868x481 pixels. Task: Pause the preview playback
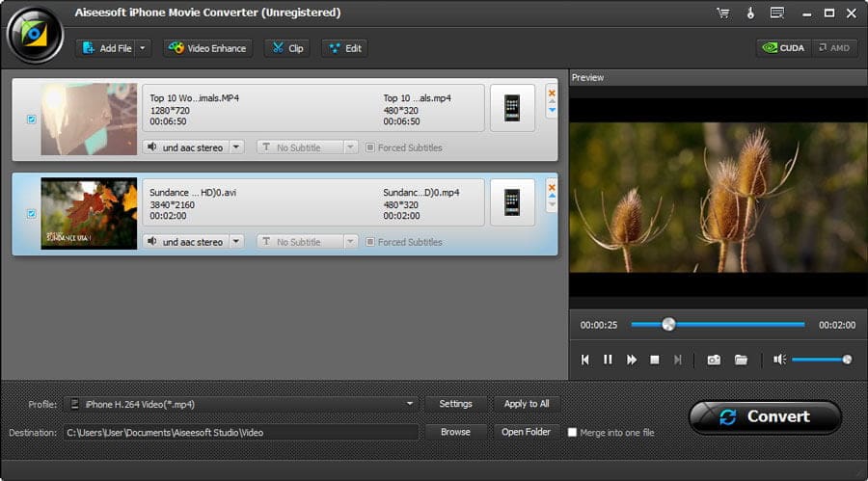(608, 360)
